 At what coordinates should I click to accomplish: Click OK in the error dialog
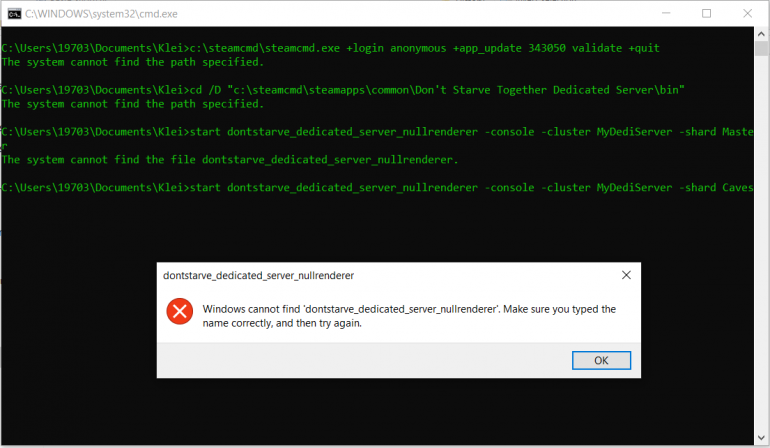point(601,360)
